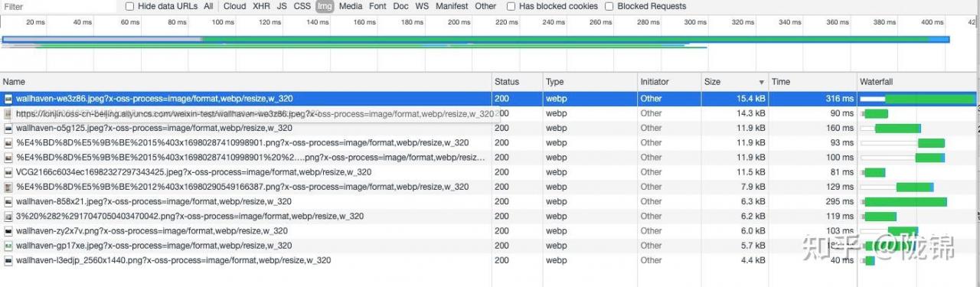Select the Cloud filter type
Screen dimensions: 980x287
click(x=235, y=6)
